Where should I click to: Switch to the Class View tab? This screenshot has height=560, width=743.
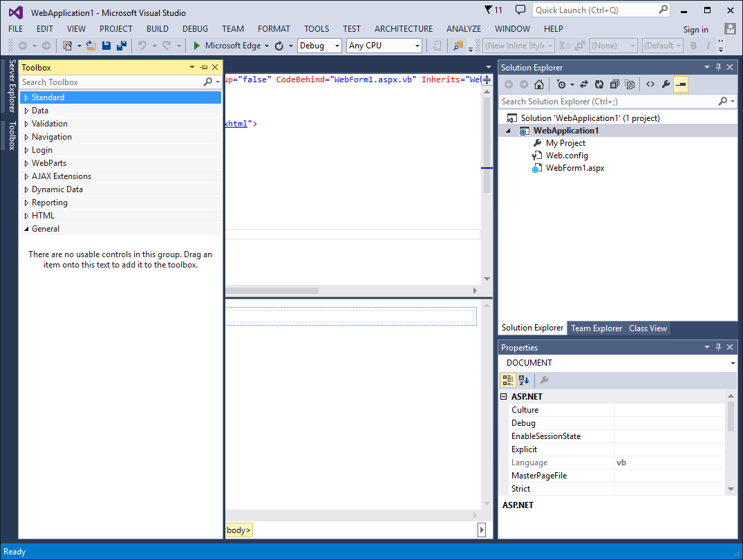pos(648,328)
